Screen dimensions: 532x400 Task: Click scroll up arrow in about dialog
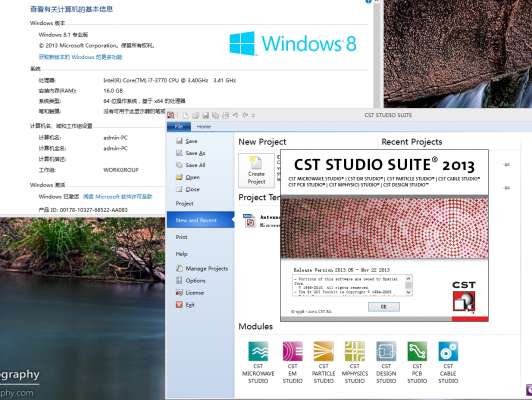click(408, 278)
